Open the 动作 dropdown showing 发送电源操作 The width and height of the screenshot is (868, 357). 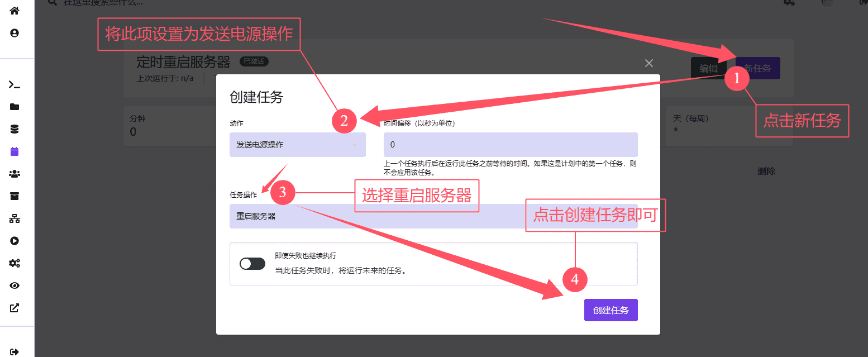[x=298, y=145]
